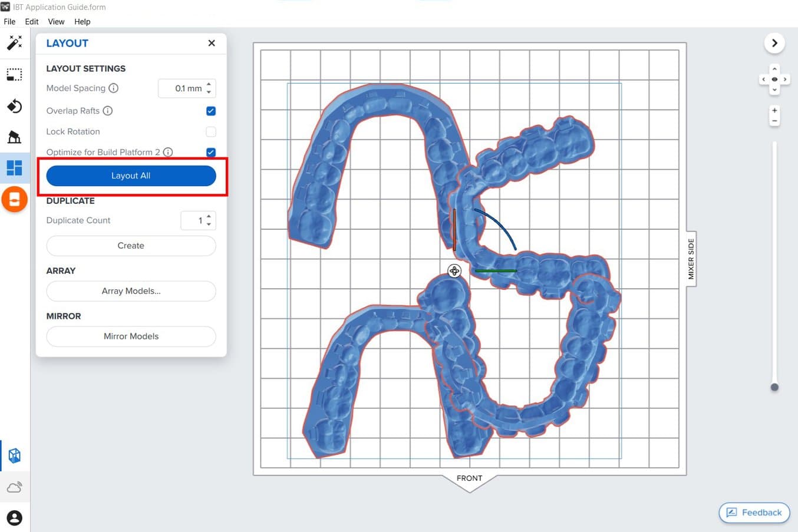Open the Help menu
This screenshot has height=532, width=798.
(x=83, y=21)
